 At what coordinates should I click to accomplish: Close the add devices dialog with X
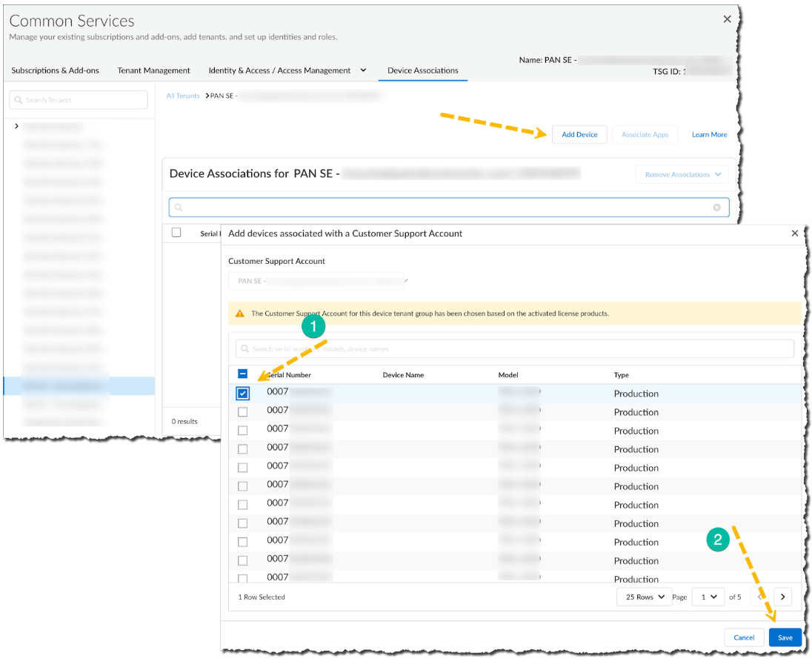(795, 234)
